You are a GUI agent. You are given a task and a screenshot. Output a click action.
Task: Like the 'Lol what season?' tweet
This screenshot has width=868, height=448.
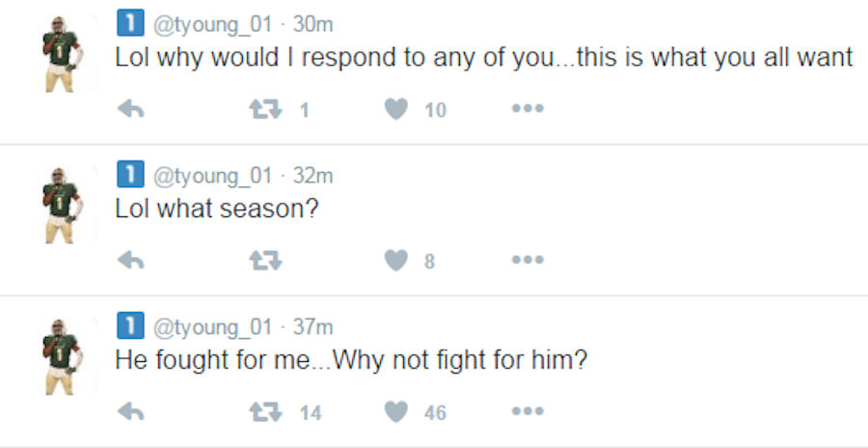point(396,260)
